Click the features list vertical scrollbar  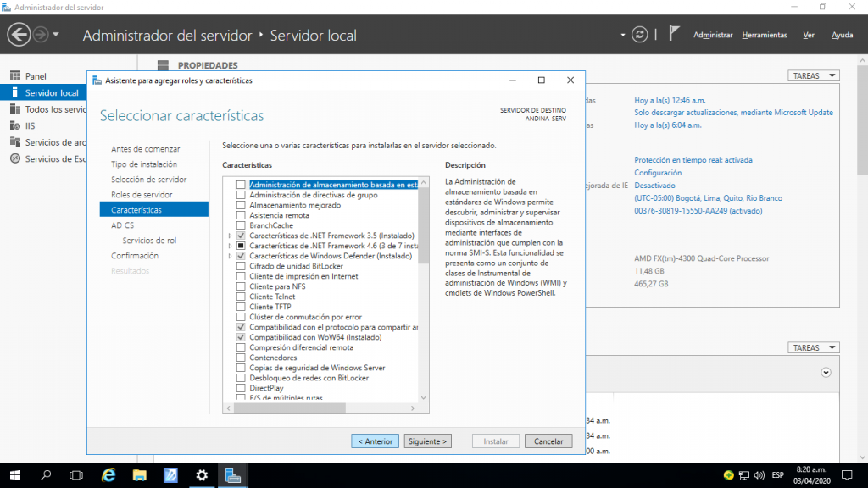coord(424,225)
